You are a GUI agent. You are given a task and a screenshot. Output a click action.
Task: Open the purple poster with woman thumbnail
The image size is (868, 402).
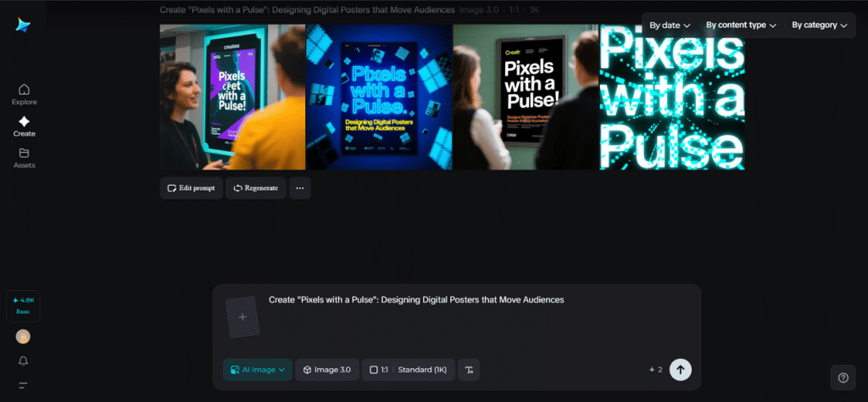click(232, 97)
